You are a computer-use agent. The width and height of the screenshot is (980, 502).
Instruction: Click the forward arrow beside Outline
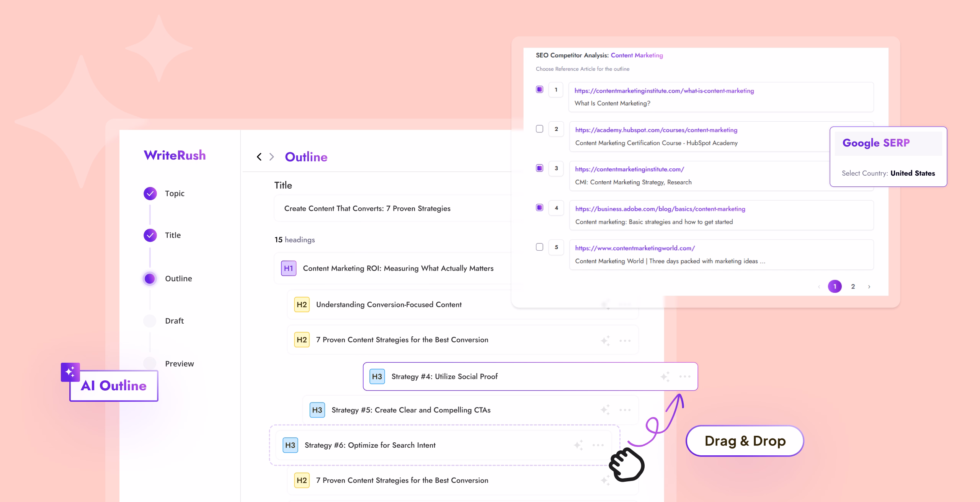pos(271,157)
